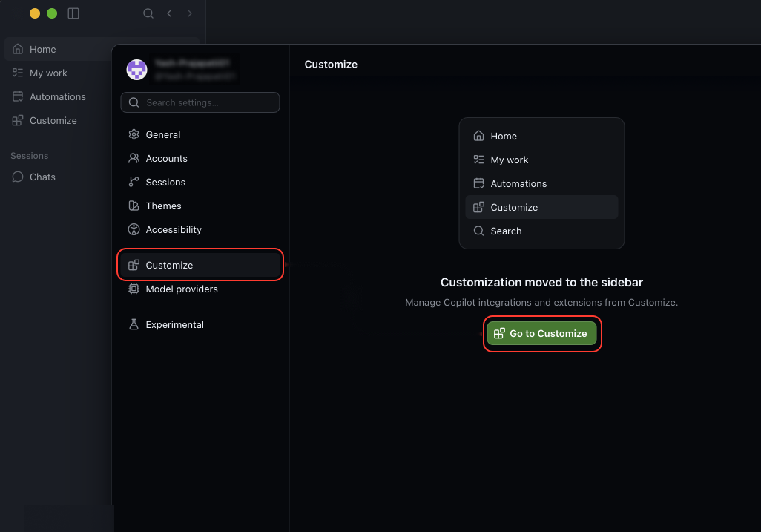This screenshot has height=532, width=761.
Task: Click Search text in preview card
Action: tap(506, 231)
